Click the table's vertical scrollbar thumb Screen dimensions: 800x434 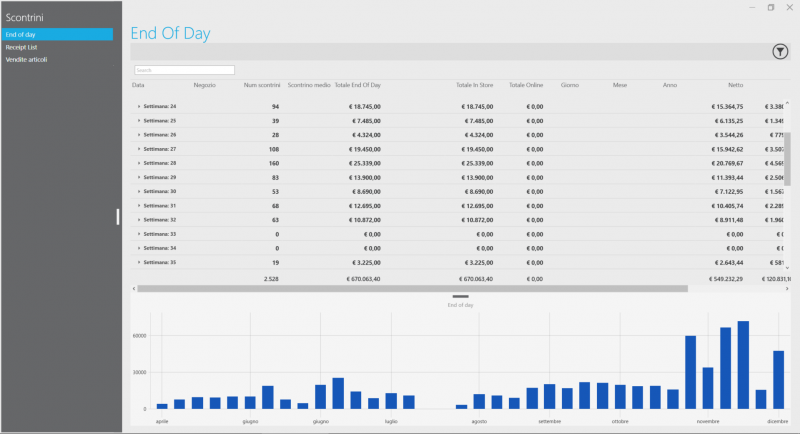click(787, 159)
